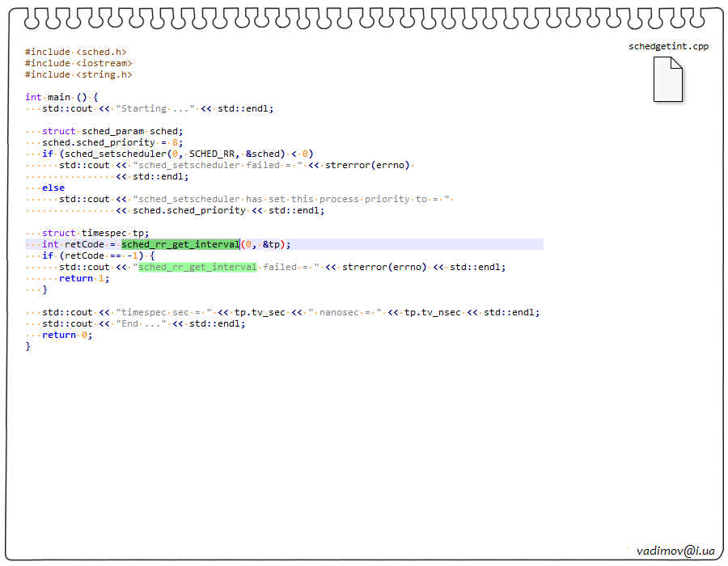Click tp.tv_nsec in the output line
Screen dimensions: 728x566
click(x=432, y=312)
